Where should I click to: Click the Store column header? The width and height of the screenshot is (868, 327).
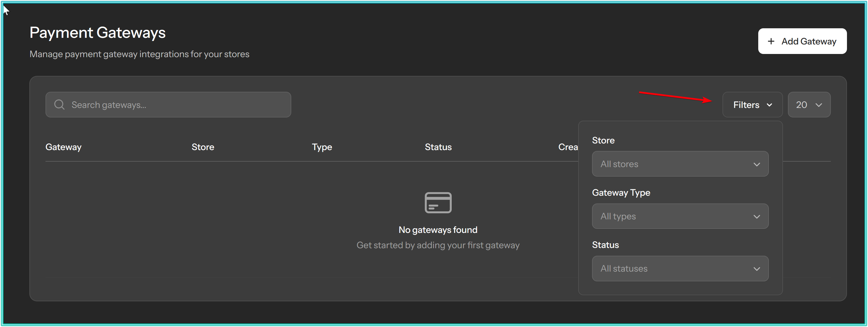click(x=203, y=147)
